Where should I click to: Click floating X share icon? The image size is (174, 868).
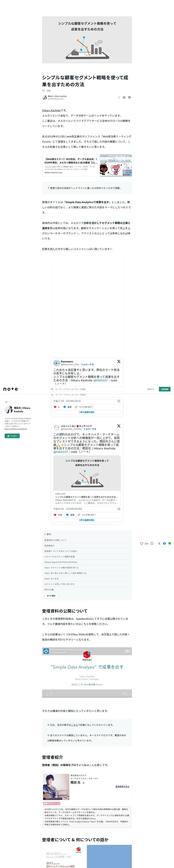tap(159, 544)
